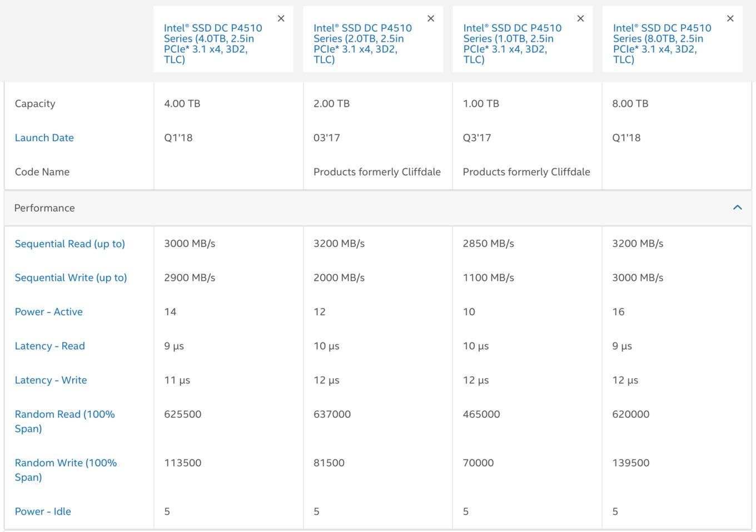756x532 pixels.
Task: Click the Latency - Write spec label
Action: pyautogui.click(x=51, y=380)
